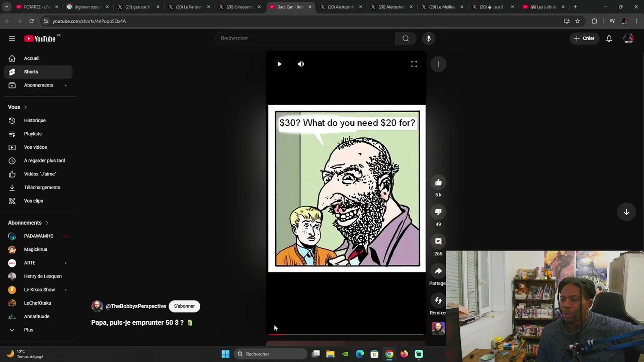Open Vos clips in sidebar
The height and width of the screenshot is (362, 644).
coord(38,201)
